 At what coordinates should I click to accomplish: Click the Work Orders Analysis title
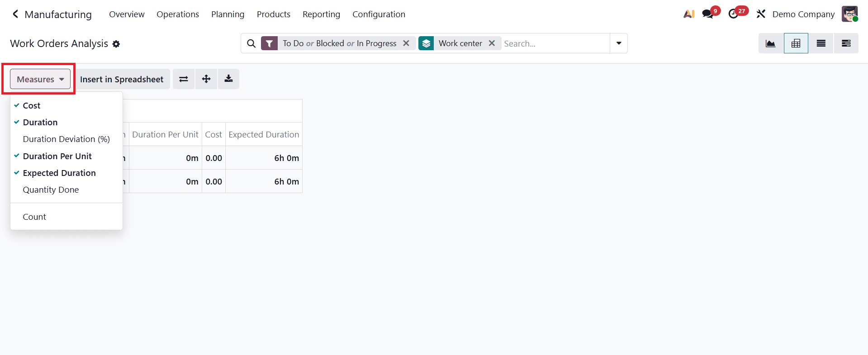coord(59,43)
